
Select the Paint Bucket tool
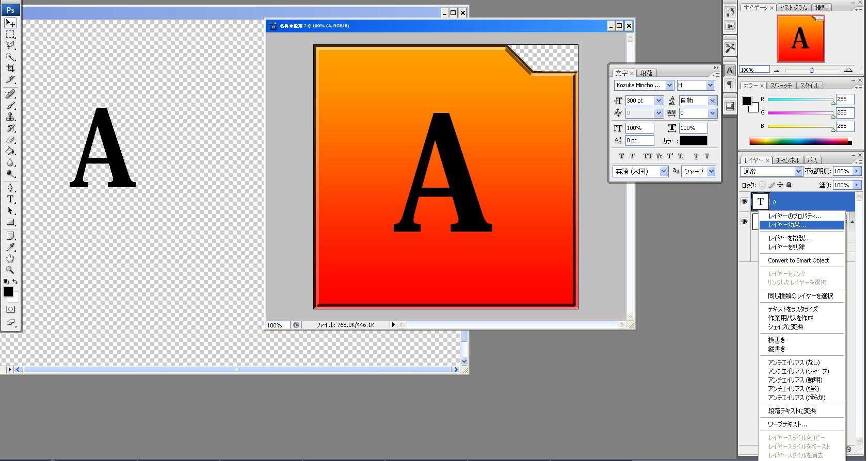(x=10, y=151)
